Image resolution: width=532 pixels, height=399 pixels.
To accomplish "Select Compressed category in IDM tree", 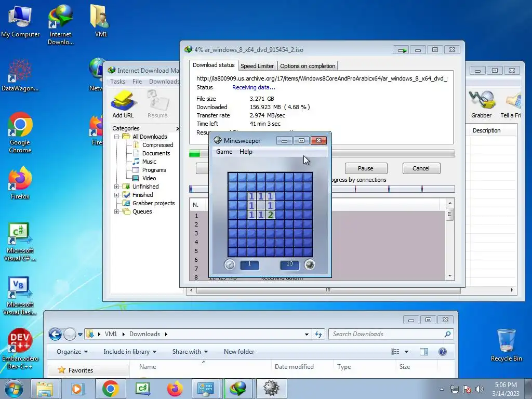I will (158, 145).
